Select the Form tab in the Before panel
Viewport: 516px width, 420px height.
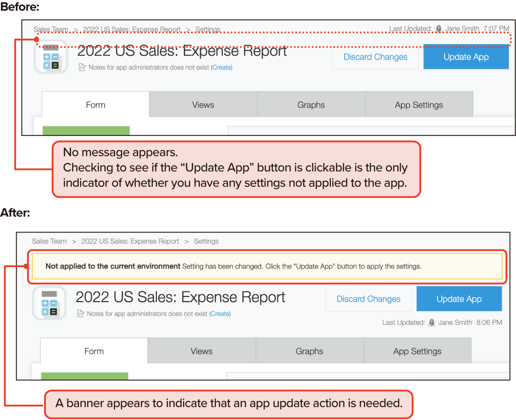[x=95, y=105]
